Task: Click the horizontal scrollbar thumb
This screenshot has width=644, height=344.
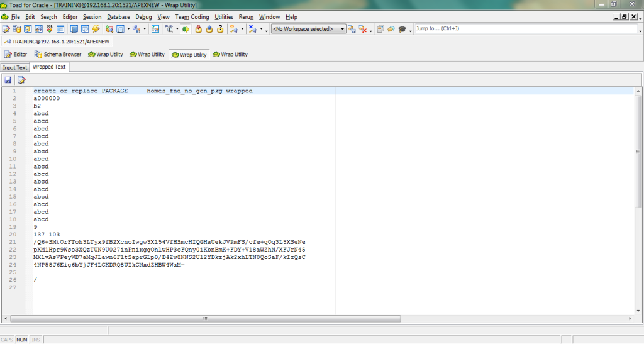Action: coord(206,319)
